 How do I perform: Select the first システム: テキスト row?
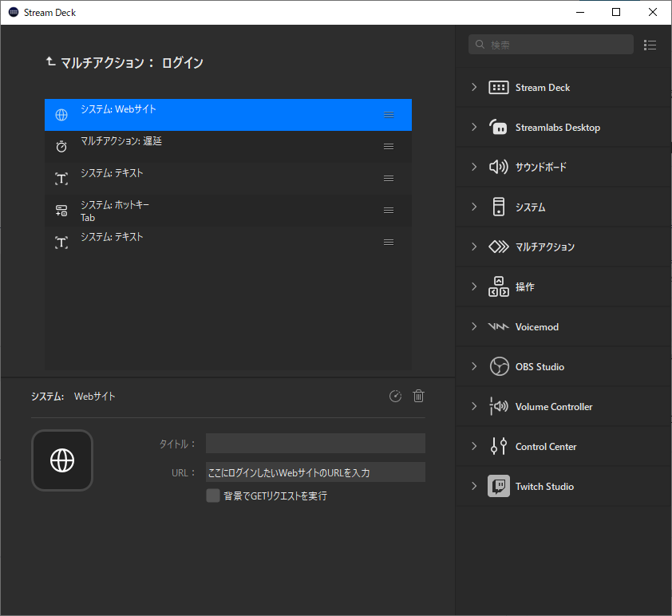(x=228, y=179)
